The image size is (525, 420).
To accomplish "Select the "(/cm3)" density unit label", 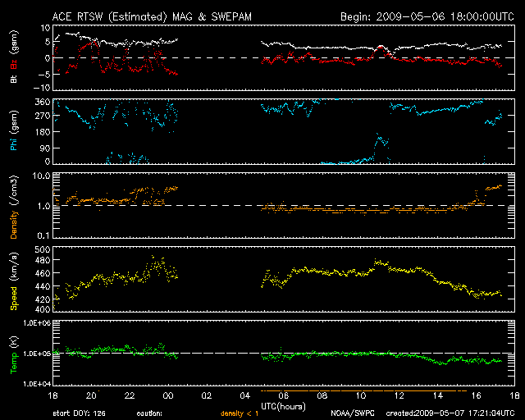I will coord(14,190).
